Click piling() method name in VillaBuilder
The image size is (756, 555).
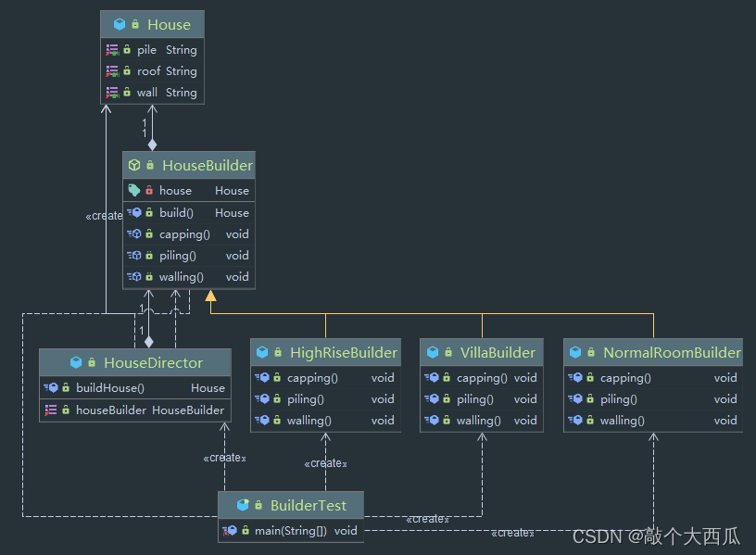point(475,399)
